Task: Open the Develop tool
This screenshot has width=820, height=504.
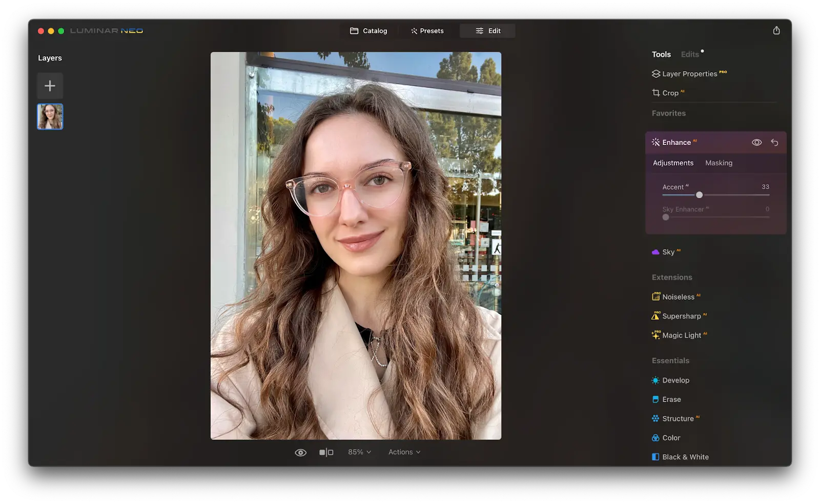Action: [675, 380]
